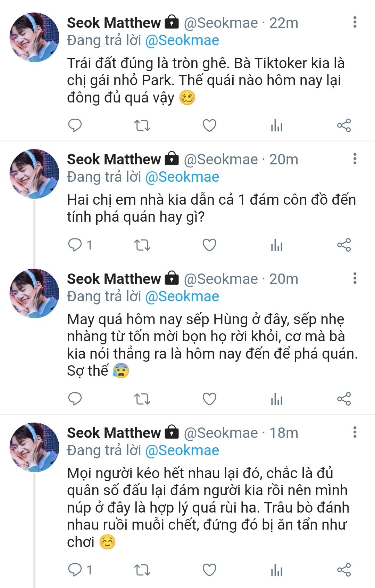The height and width of the screenshot is (588, 375).
Task: Retweet the 'Hai chị em nhà kia' tweet
Action: coord(142,245)
